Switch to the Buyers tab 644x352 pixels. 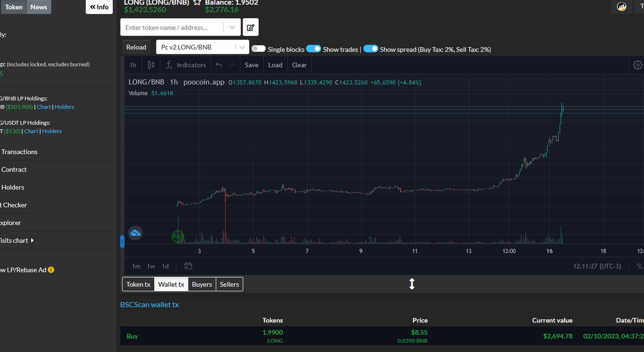coord(202,284)
